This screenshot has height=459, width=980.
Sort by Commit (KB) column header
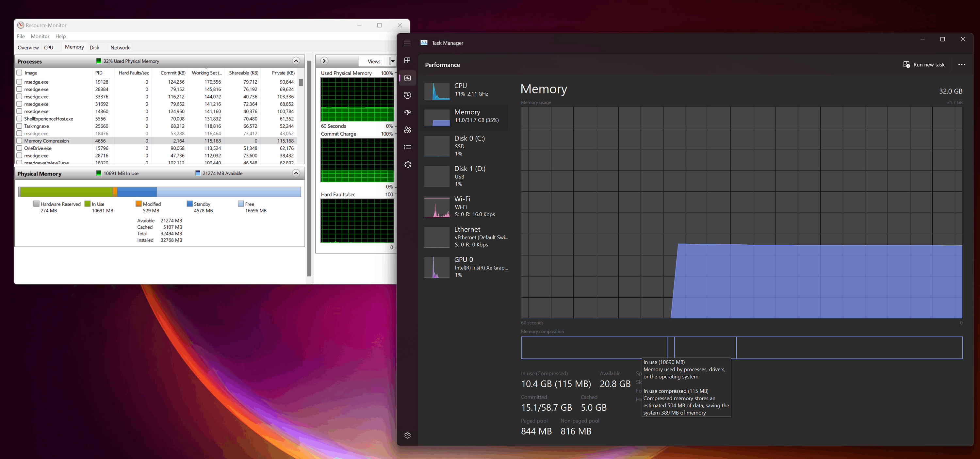[x=173, y=73]
